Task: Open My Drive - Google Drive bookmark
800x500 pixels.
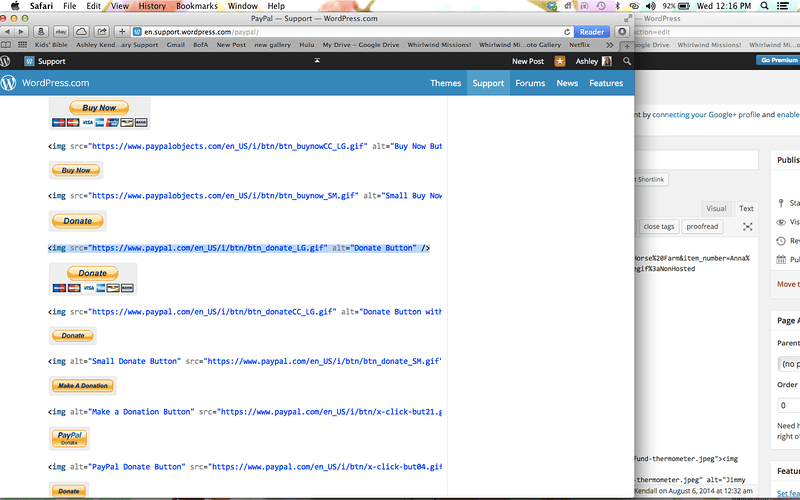Action: click(361, 45)
